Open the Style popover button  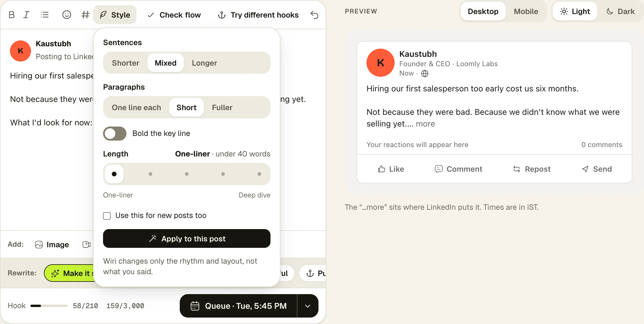click(x=115, y=15)
